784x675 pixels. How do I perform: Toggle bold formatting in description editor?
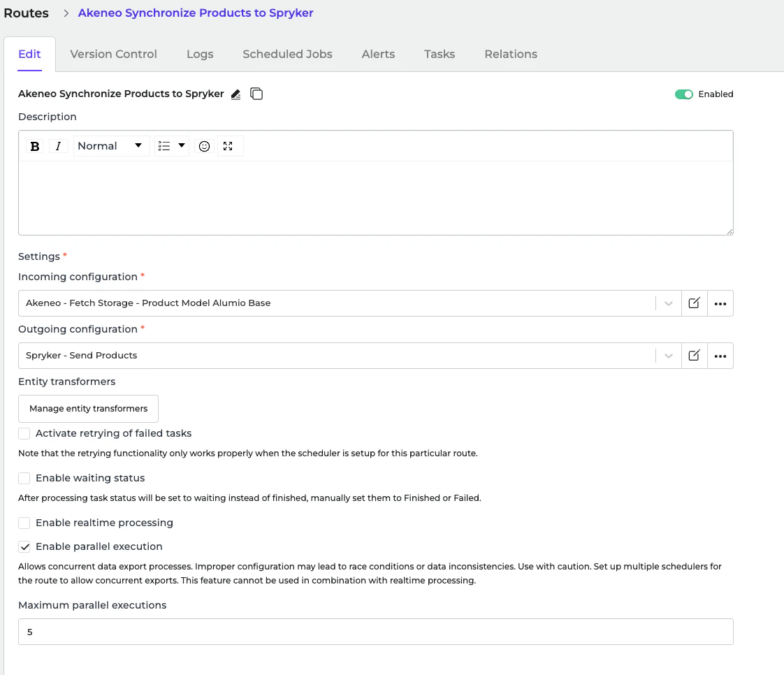(x=34, y=146)
